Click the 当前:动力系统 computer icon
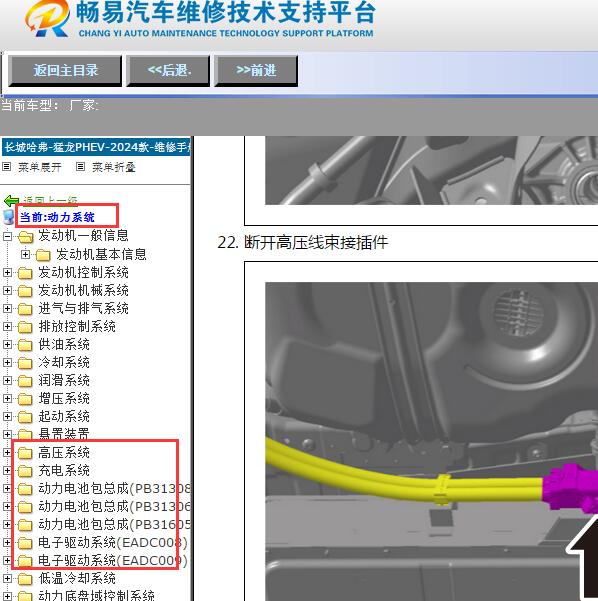Screen dimensions: 598x601 coord(8,217)
